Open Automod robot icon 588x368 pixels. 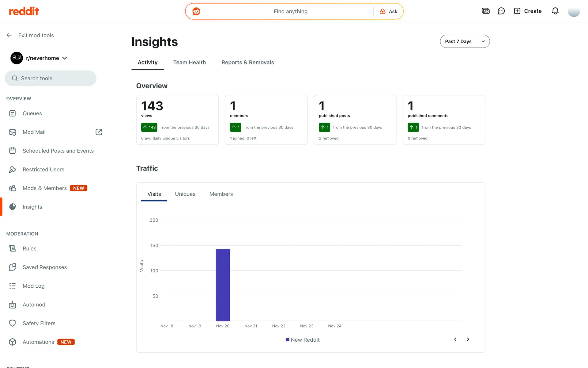click(x=12, y=305)
